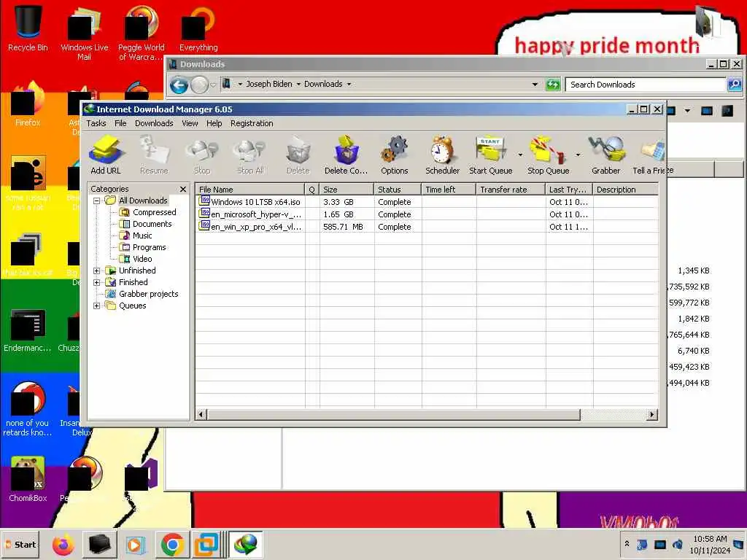
Task: Expand the Unfinished category node
Action: click(x=97, y=271)
